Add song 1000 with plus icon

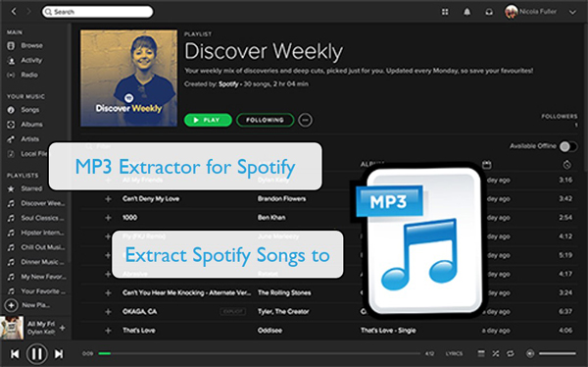[x=108, y=218]
